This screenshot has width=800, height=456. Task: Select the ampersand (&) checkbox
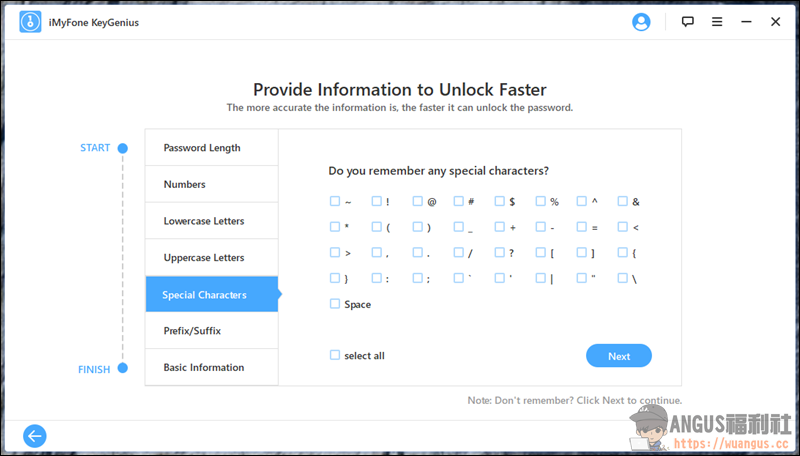623,201
